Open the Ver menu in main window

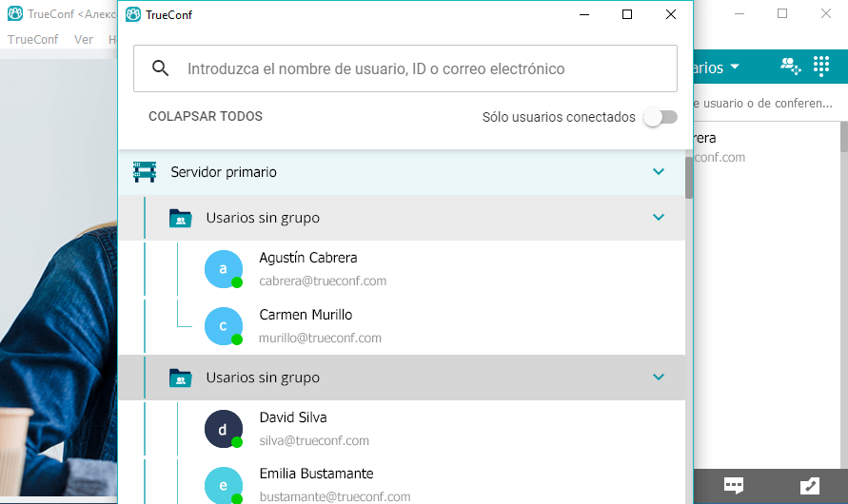[84, 39]
